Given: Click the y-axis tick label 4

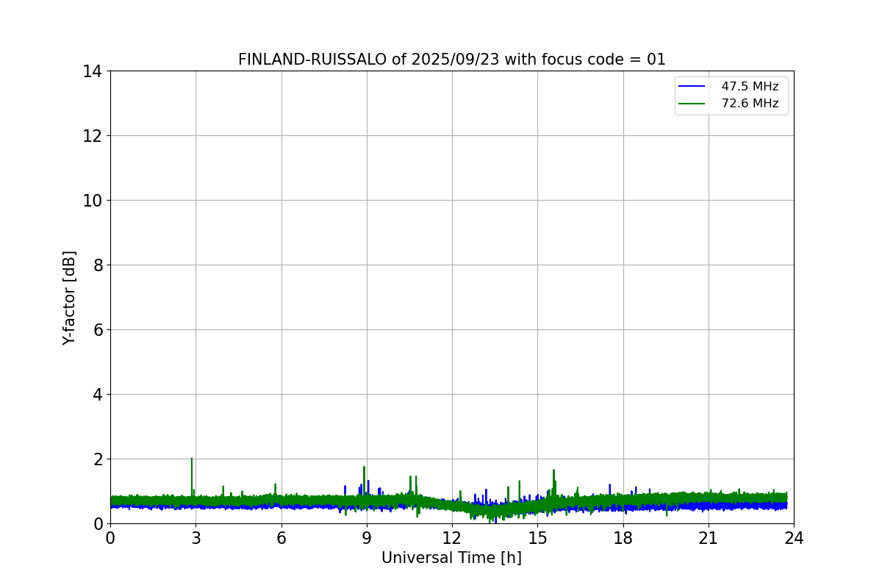Looking at the screenshot, I should click(x=98, y=395).
